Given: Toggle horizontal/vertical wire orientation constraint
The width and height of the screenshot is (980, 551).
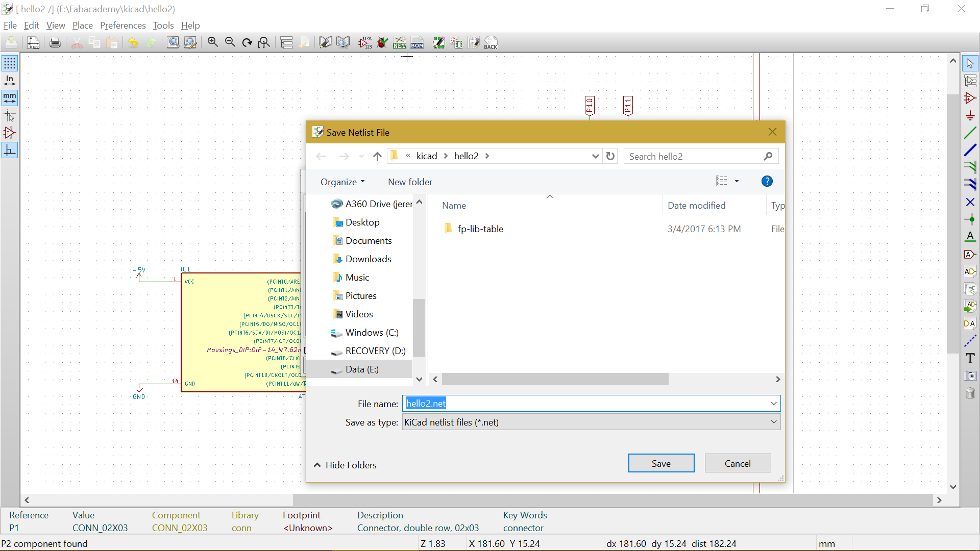Looking at the screenshot, I should pyautogui.click(x=10, y=151).
